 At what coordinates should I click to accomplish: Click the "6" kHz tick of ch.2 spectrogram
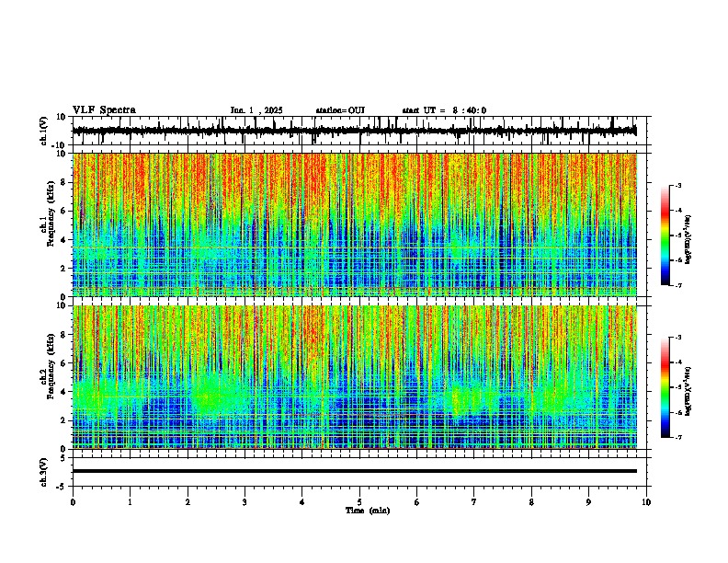pos(64,363)
